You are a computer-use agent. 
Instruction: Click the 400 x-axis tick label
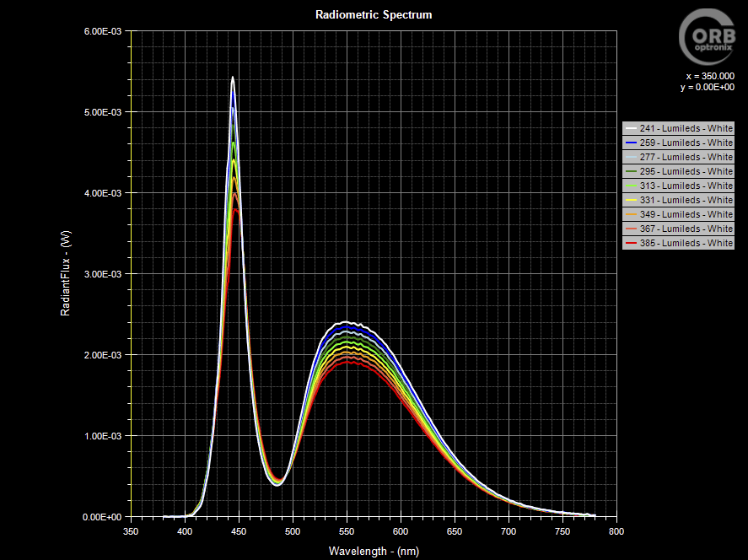click(x=185, y=531)
